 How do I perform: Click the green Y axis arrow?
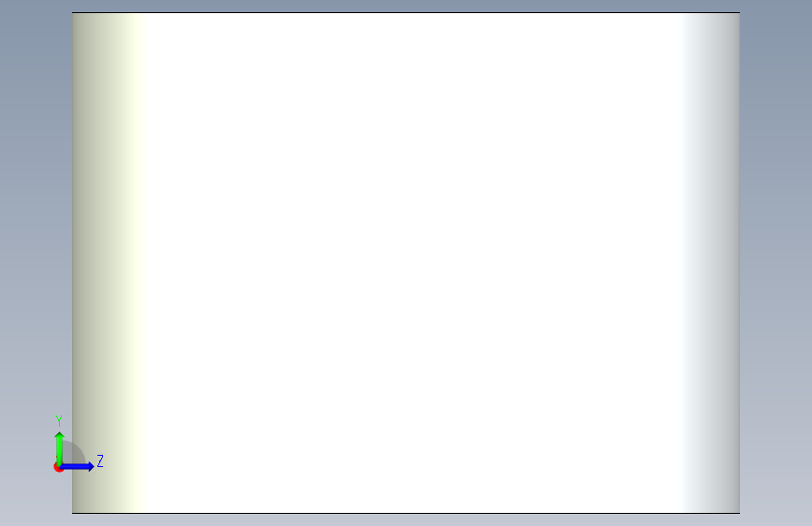[59, 449]
